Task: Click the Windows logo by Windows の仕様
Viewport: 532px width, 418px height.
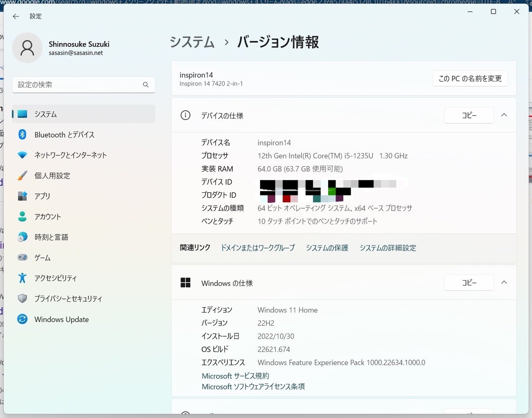Action: coord(185,283)
